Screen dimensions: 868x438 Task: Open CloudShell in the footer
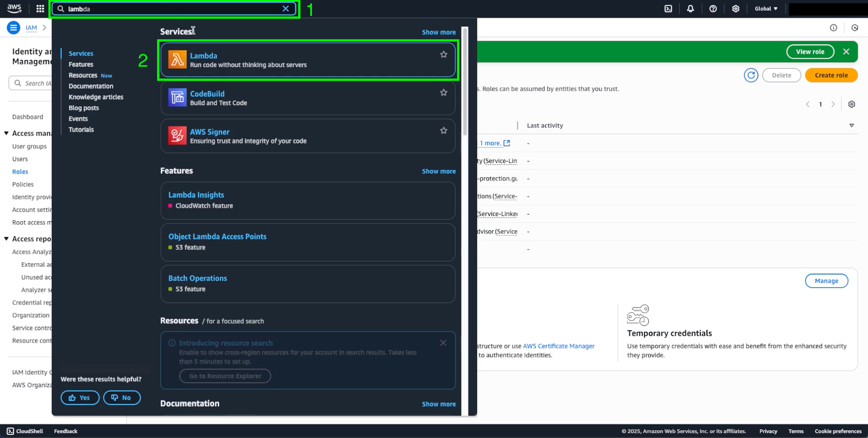[25, 431]
